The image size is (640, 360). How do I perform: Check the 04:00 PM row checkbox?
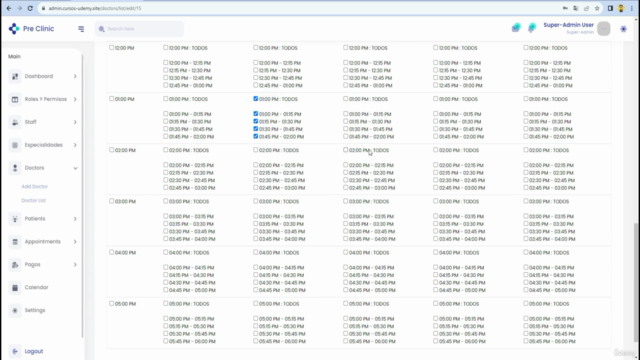(x=111, y=252)
